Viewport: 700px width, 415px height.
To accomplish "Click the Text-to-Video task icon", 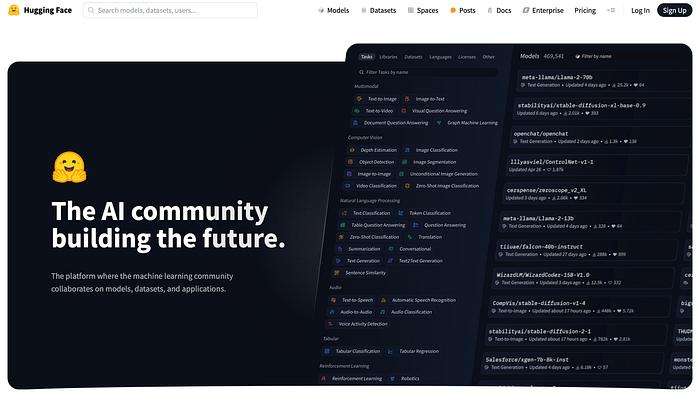I will 357,111.
